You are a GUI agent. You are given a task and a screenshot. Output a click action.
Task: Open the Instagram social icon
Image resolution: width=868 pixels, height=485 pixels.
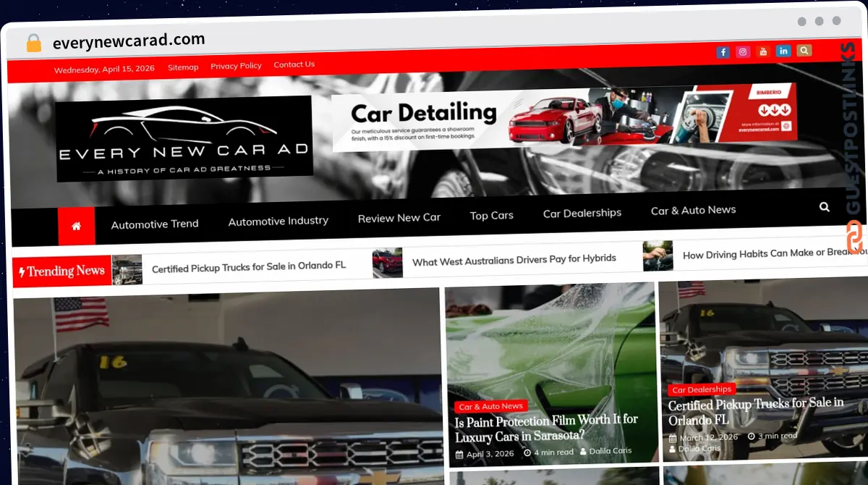(x=743, y=51)
